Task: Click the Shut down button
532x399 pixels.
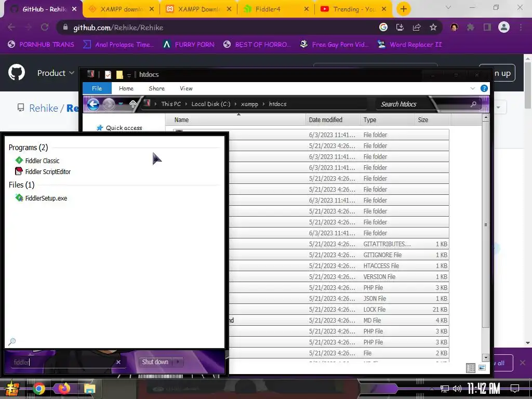Action: (x=155, y=362)
